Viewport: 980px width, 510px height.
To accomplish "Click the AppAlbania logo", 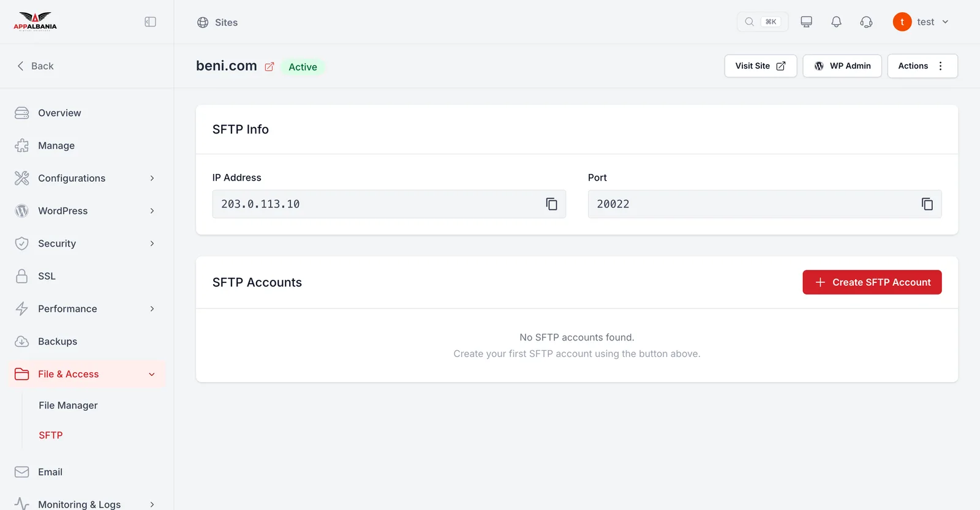I will [35, 21].
